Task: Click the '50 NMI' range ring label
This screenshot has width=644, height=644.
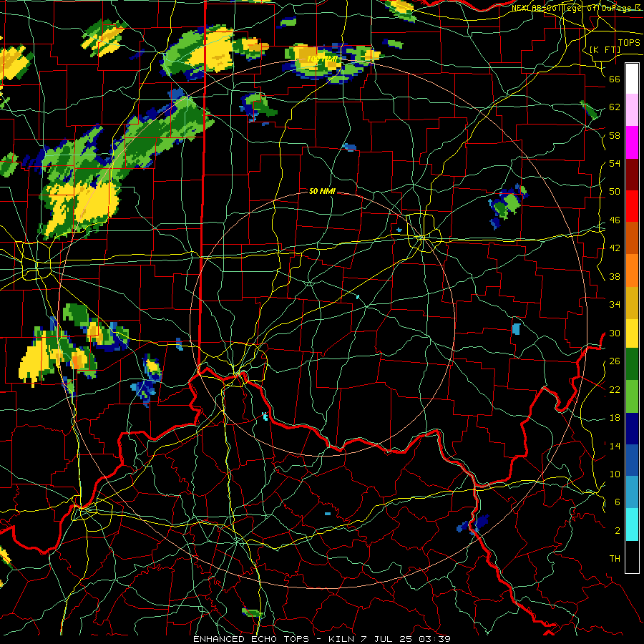Action: [x=323, y=191]
